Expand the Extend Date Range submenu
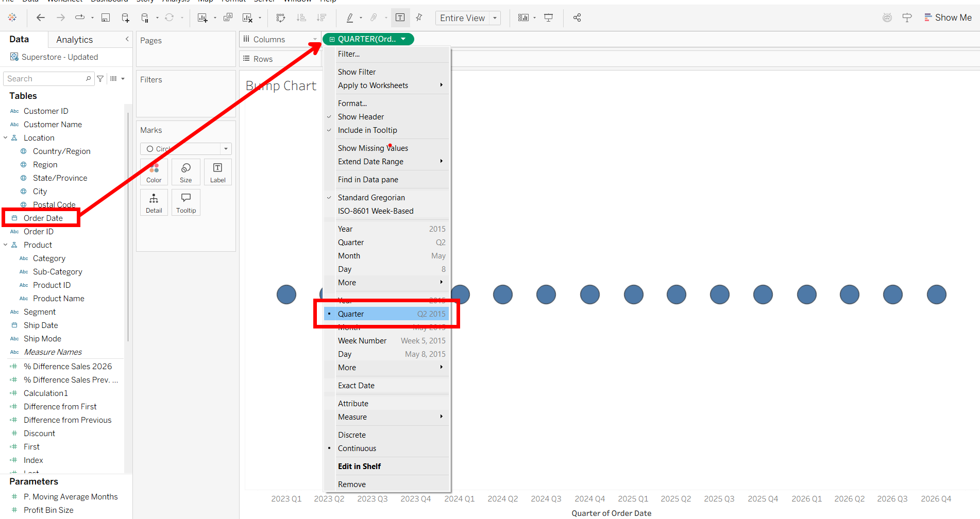Screen dimensions: 980x519 pyautogui.click(x=387, y=162)
